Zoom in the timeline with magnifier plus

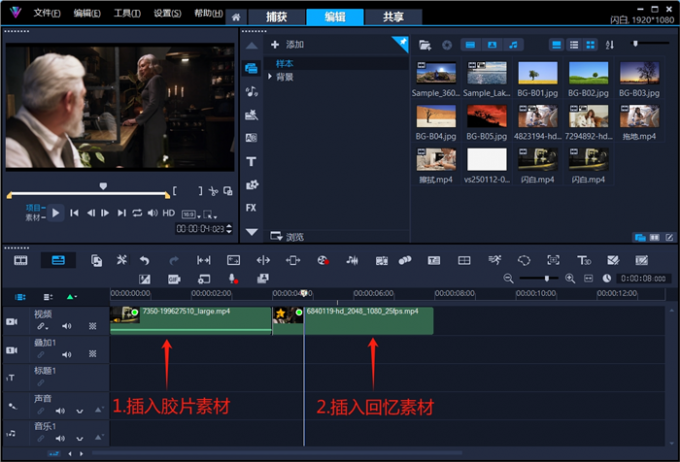pos(570,279)
